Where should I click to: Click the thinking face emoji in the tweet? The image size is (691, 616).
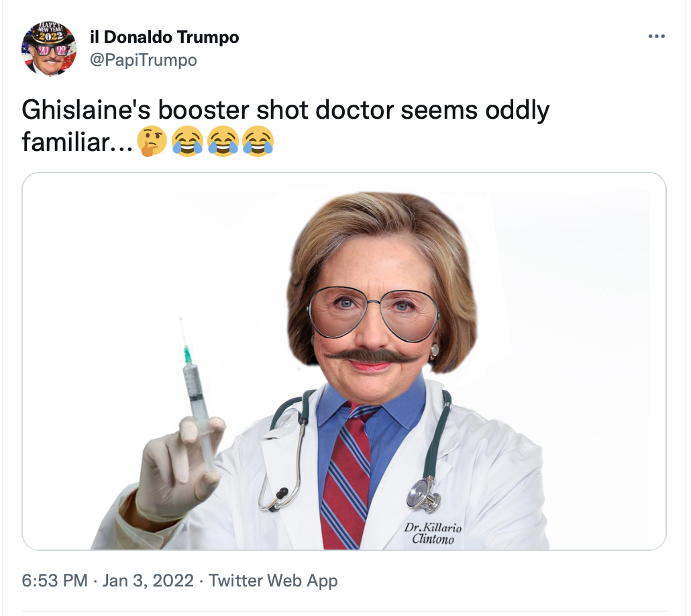click(x=152, y=142)
